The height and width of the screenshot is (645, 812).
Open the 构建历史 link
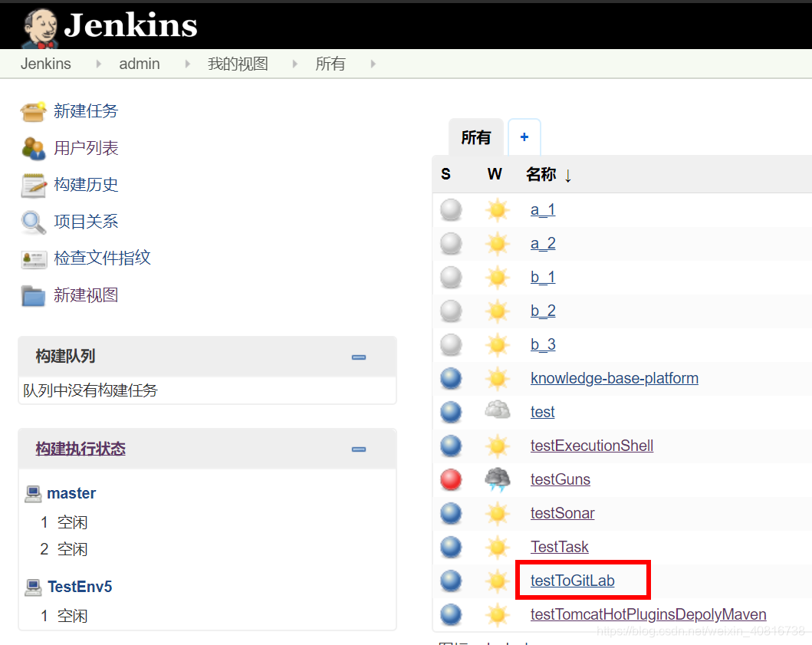[x=86, y=185]
